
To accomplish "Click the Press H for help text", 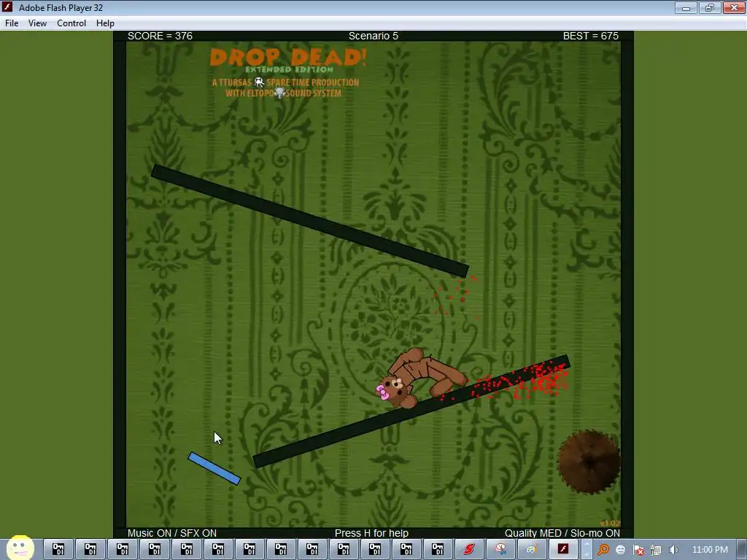I will coord(371,533).
